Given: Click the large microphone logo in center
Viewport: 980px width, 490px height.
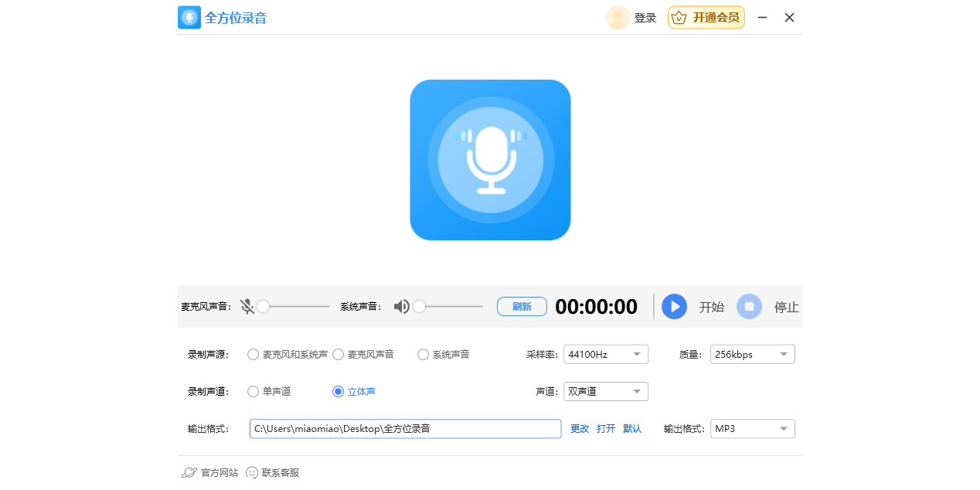Looking at the screenshot, I should [x=490, y=160].
